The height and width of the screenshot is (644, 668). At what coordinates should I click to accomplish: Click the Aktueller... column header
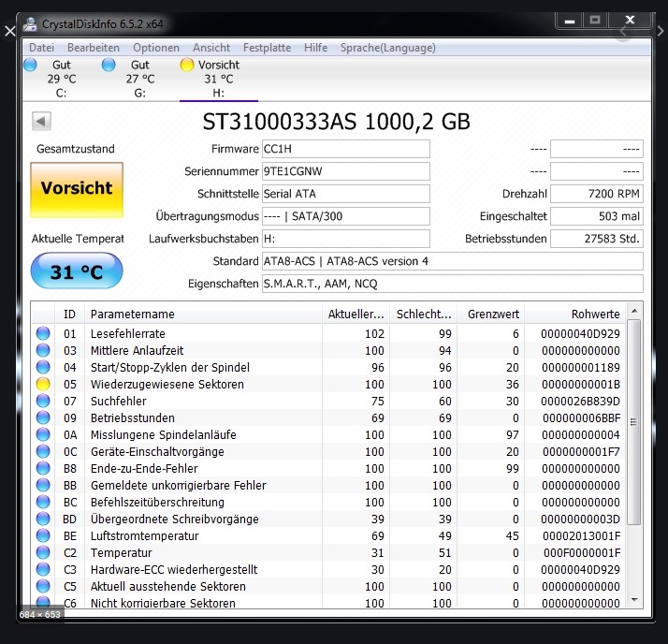[356, 315]
